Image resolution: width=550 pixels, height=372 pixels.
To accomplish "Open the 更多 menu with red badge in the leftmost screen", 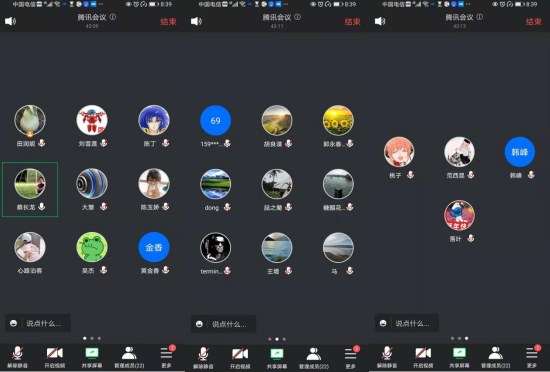I will pos(166,357).
